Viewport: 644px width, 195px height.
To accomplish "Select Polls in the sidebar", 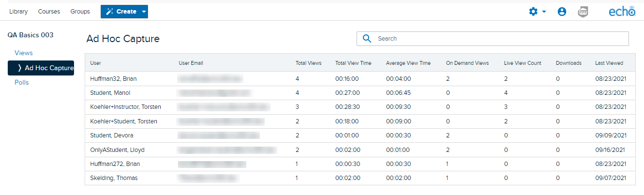I will 22,82.
